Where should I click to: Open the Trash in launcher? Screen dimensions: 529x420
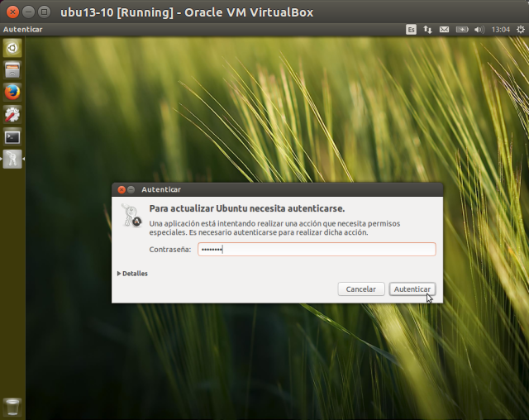pyautogui.click(x=12, y=407)
